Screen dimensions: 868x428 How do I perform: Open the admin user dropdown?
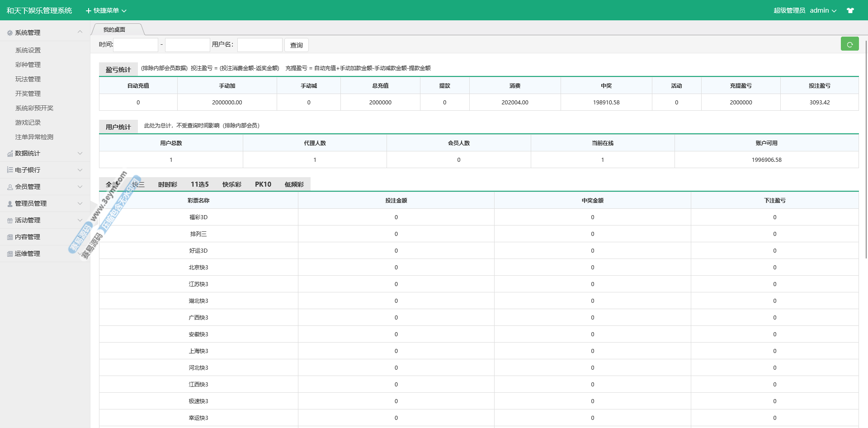click(823, 10)
